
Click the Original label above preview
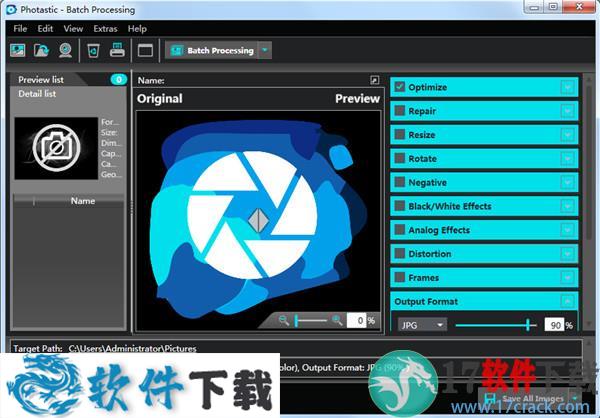pos(160,98)
